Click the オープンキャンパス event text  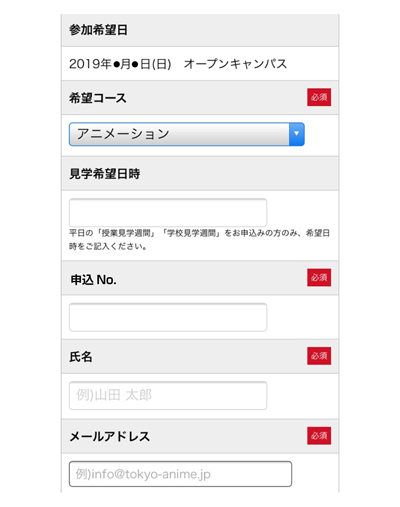(x=235, y=64)
